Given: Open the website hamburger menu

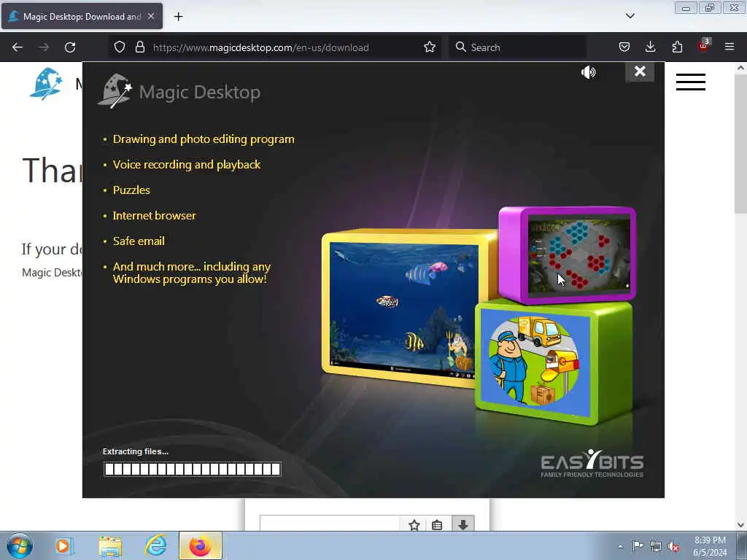Looking at the screenshot, I should click(x=690, y=82).
